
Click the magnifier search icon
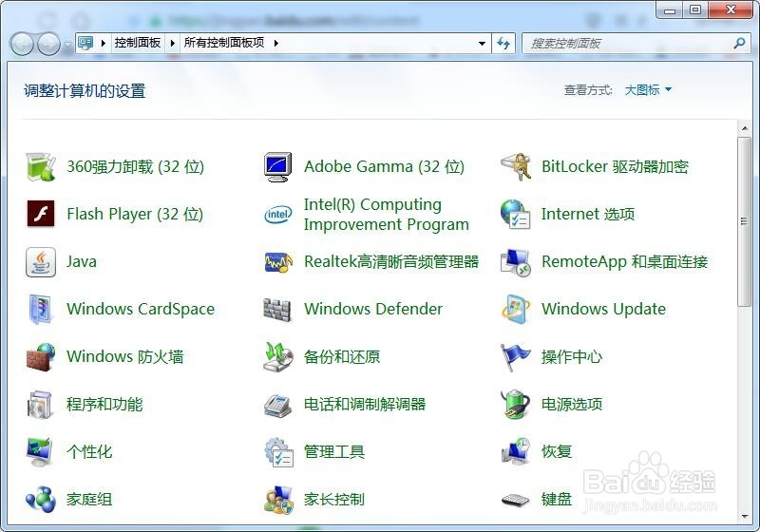(739, 43)
